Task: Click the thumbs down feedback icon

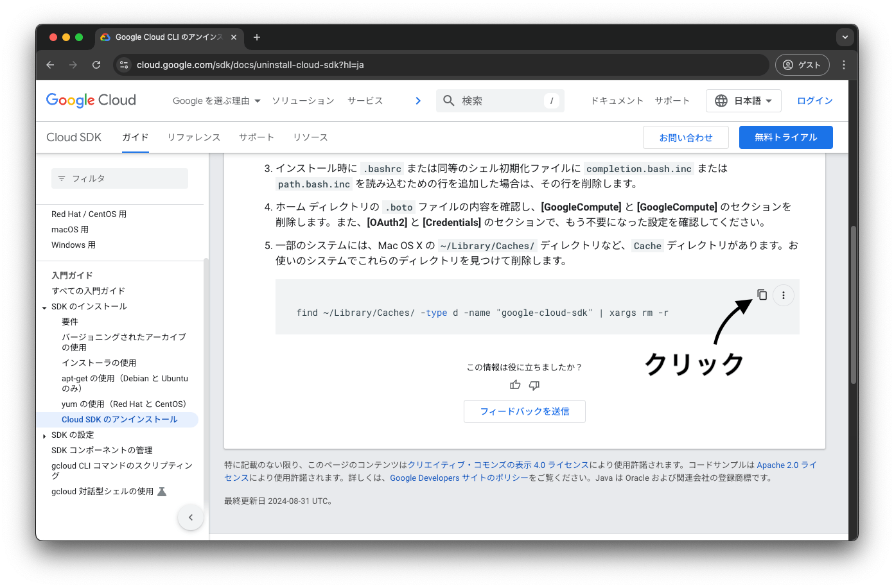Action: pyautogui.click(x=534, y=385)
